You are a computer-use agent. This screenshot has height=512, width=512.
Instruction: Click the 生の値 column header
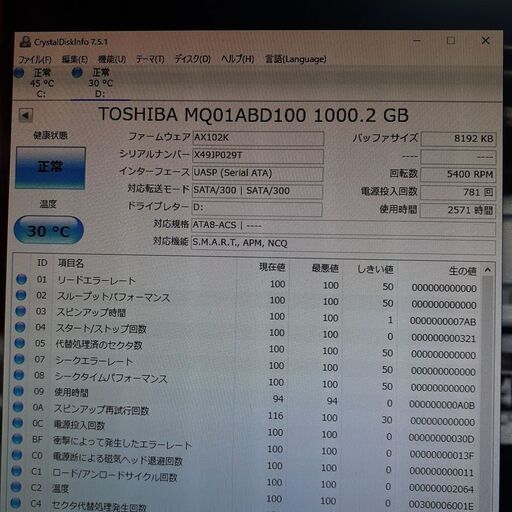point(463,271)
